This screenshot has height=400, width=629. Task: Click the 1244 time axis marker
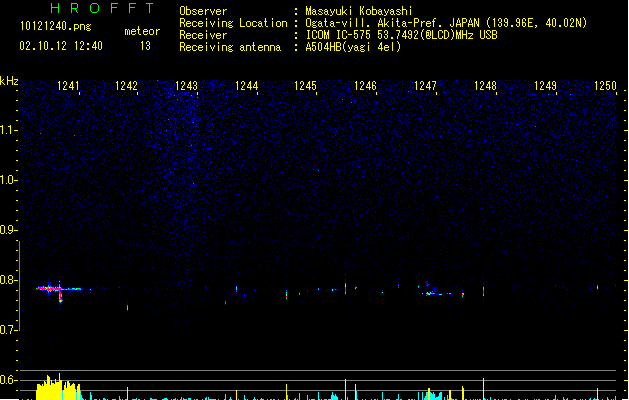tap(246, 86)
